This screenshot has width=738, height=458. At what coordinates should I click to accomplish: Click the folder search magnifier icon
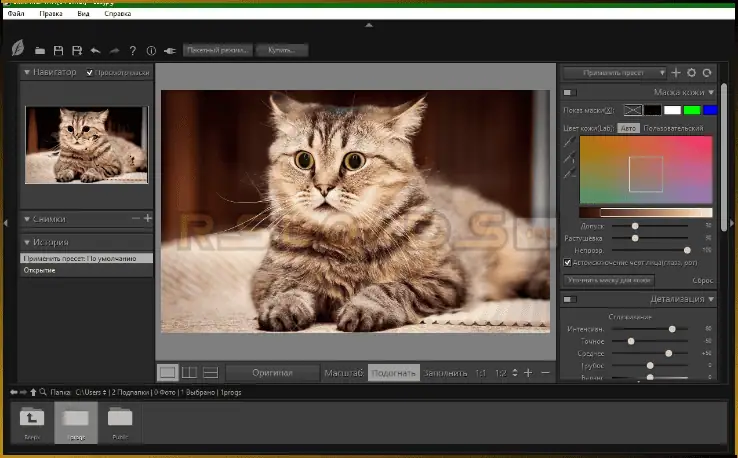pyautogui.click(x=43, y=392)
